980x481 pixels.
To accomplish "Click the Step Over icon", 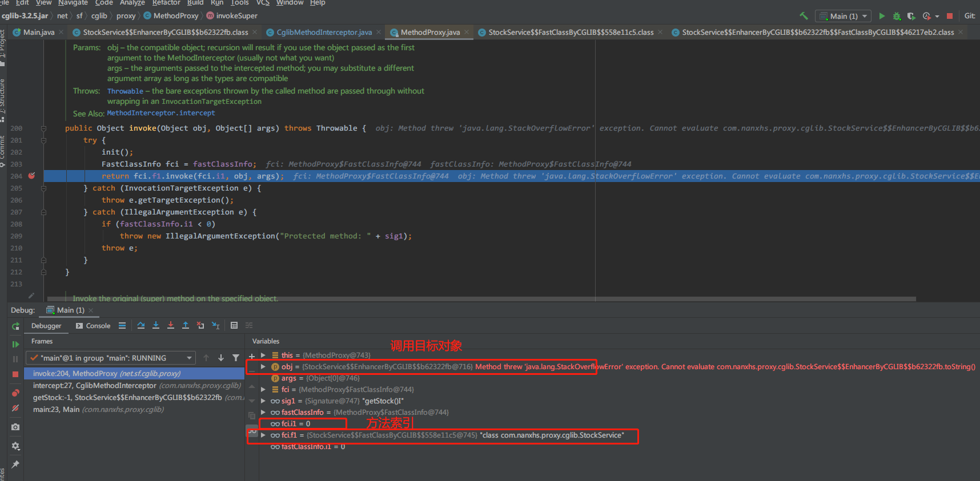I will 141,325.
